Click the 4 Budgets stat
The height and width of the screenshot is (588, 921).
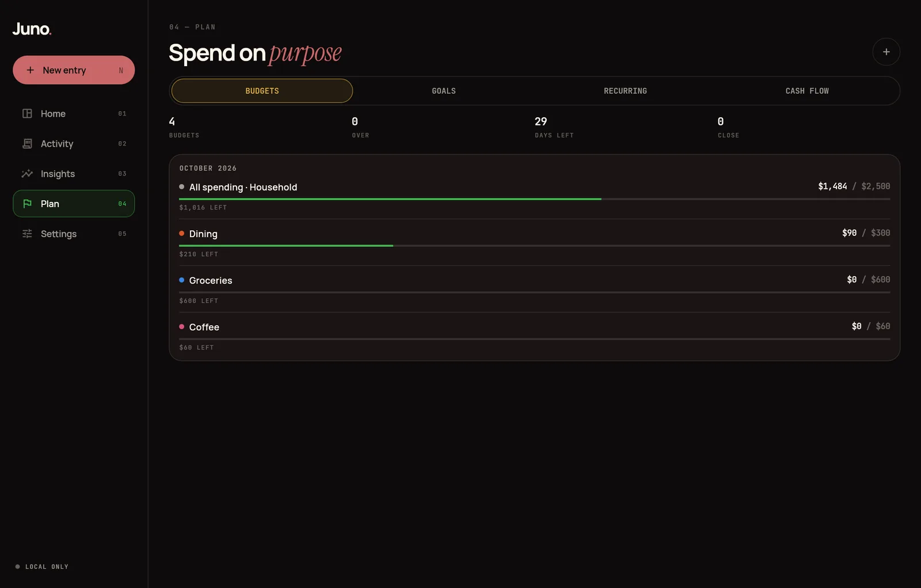pyautogui.click(x=184, y=127)
